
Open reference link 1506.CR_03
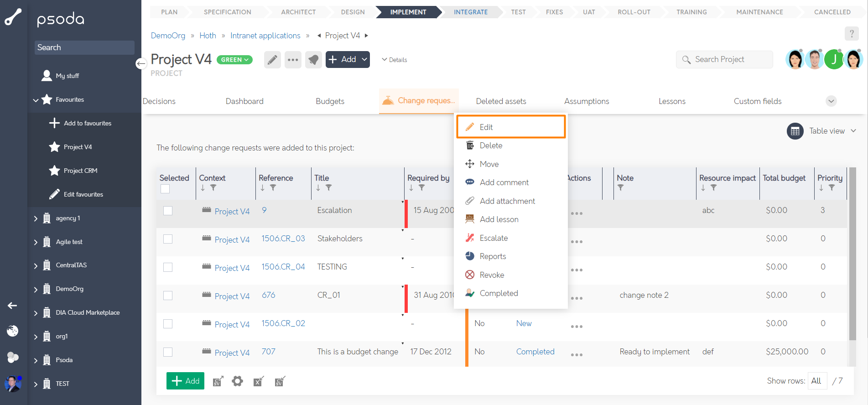tap(283, 239)
